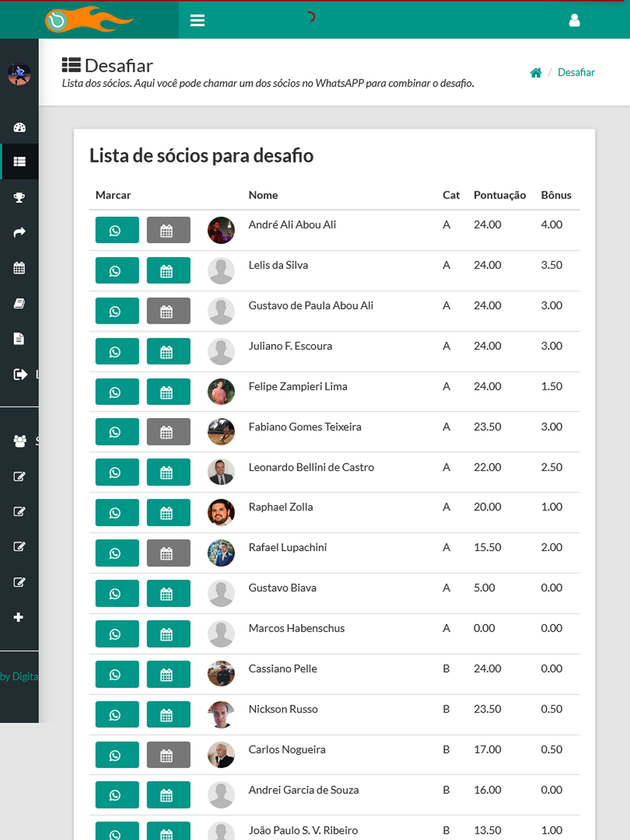Click the name Fabiano Gomes Teixeira
The height and width of the screenshot is (840, 630).
coord(305,427)
